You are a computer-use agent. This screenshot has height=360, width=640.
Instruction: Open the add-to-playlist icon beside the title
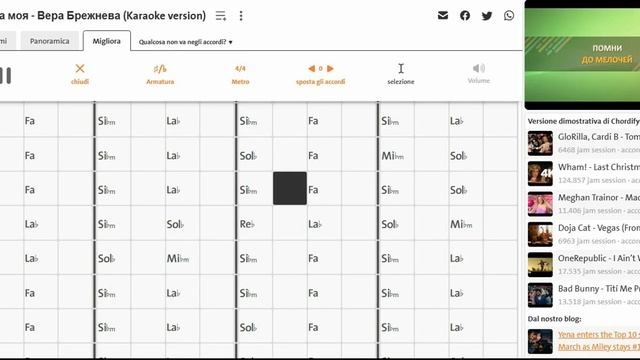point(221,16)
